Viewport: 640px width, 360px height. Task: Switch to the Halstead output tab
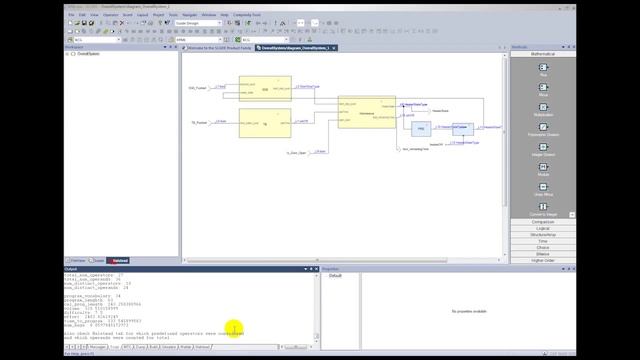[202, 347]
